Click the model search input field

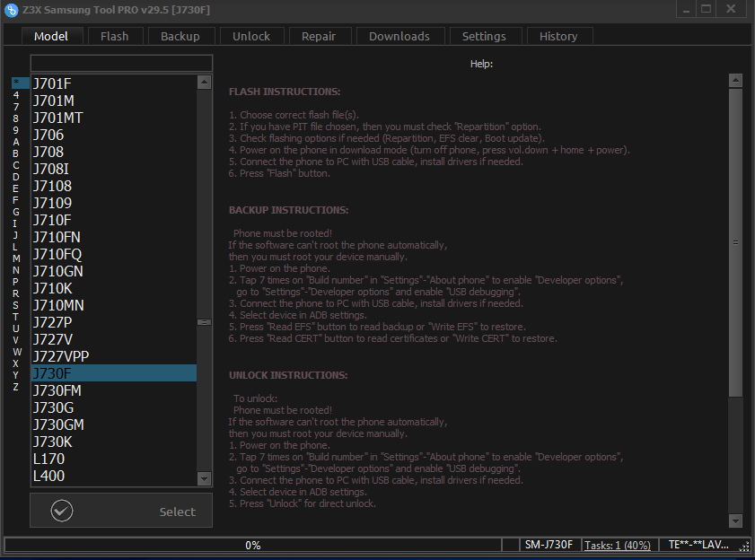coord(121,63)
